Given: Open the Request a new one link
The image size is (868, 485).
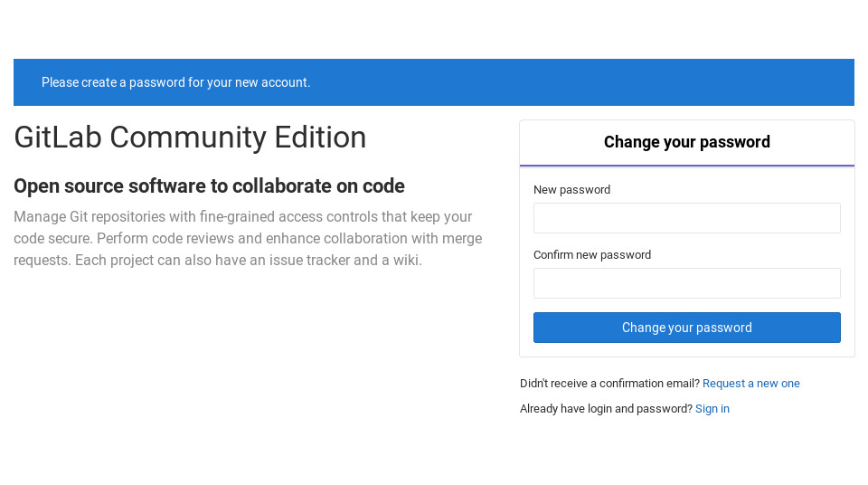Looking at the screenshot, I should (x=751, y=384).
